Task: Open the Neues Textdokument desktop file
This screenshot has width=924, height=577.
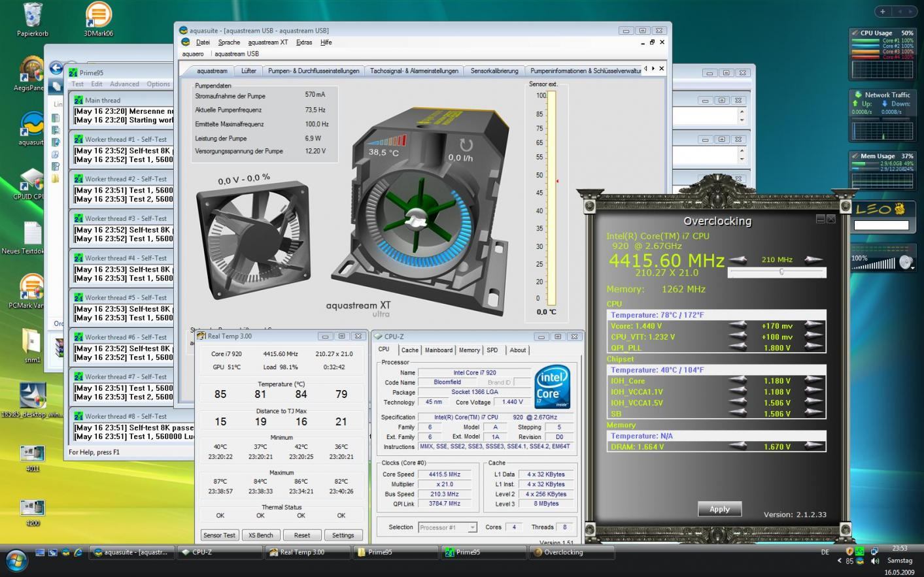Action: 31,238
